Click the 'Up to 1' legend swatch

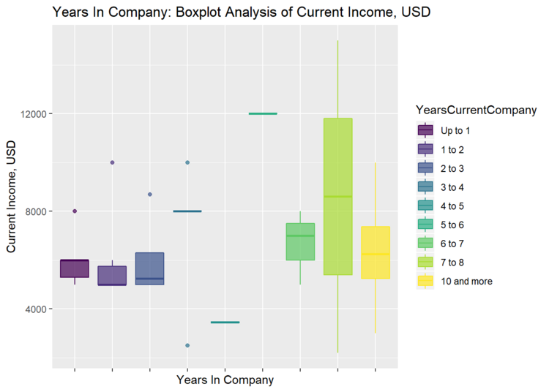425,130
